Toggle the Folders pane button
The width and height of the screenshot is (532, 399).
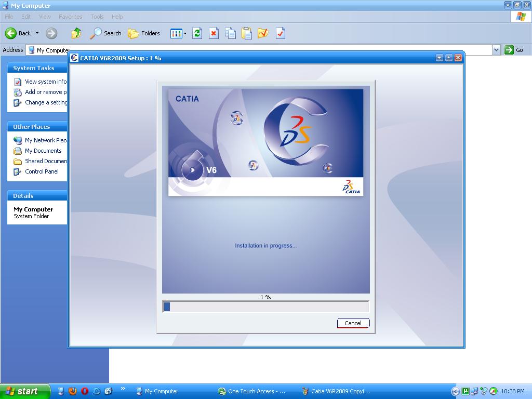click(144, 33)
